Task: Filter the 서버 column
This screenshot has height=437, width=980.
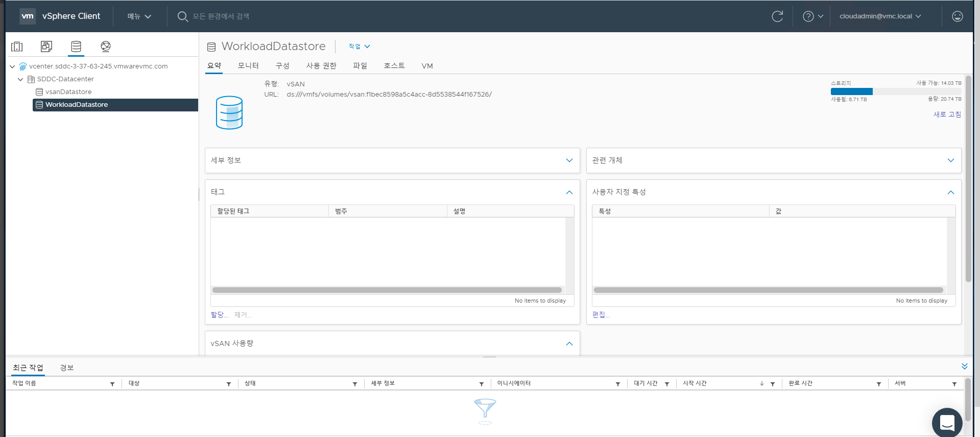Action: pos(954,384)
